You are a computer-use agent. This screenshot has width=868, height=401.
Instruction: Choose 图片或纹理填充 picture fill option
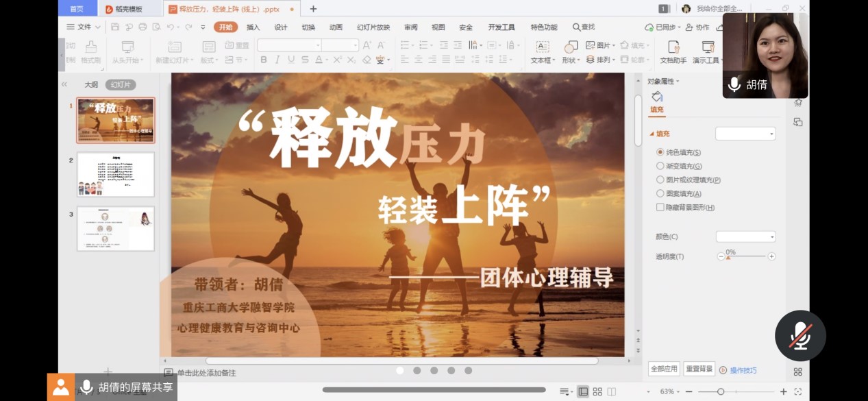coord(660,180)
